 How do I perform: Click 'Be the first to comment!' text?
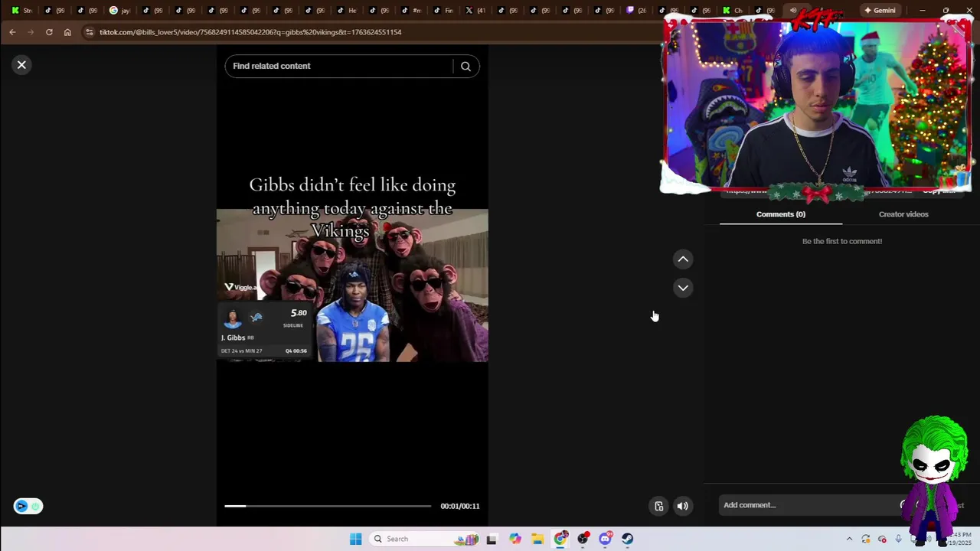pyautogui.click(x=842, y=241)
